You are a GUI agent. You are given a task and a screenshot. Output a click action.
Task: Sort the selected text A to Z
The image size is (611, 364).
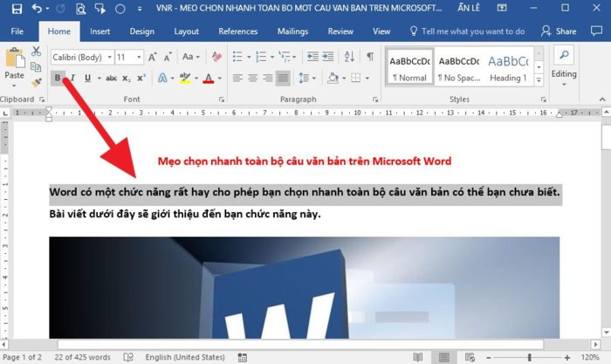pos(349,57)
